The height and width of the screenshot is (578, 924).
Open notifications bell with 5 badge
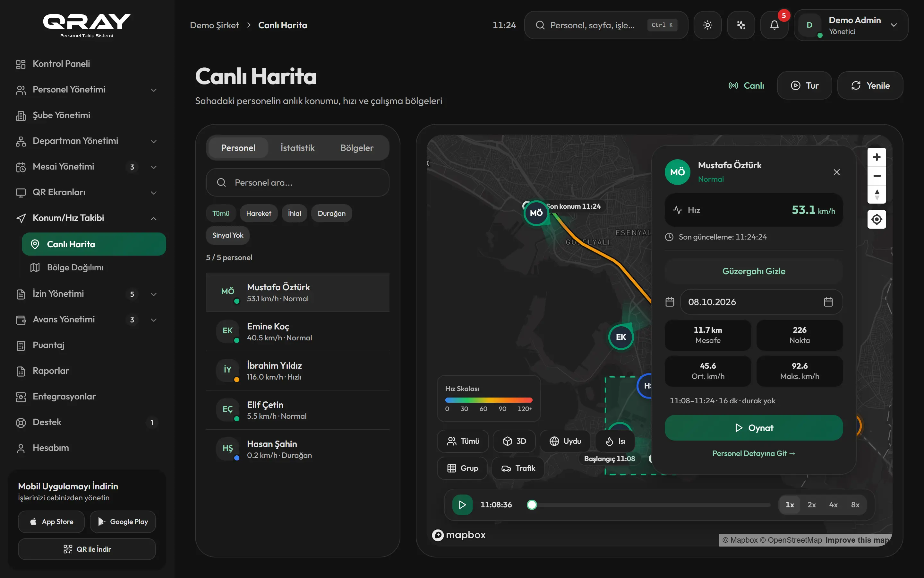click(774, 25)
